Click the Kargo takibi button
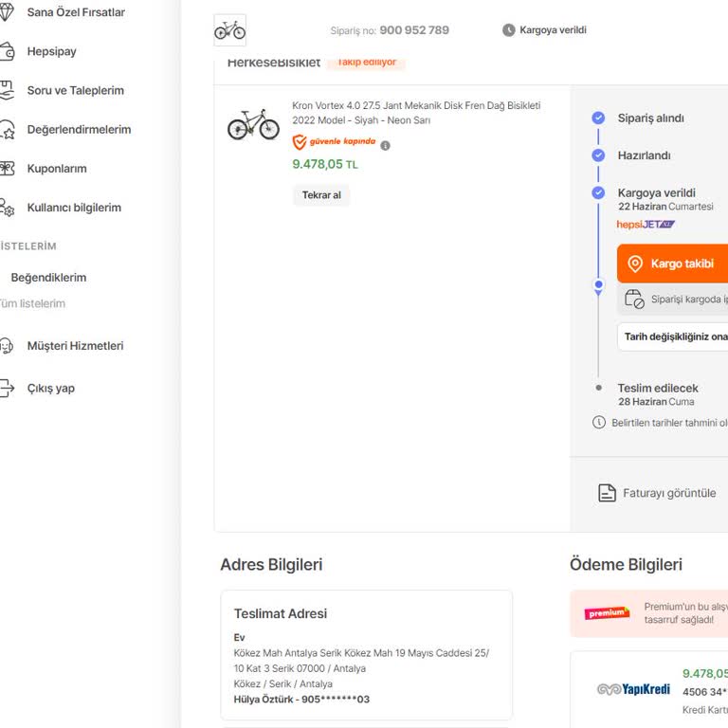This screenshot has height=728, width=728. pos(672,264)
